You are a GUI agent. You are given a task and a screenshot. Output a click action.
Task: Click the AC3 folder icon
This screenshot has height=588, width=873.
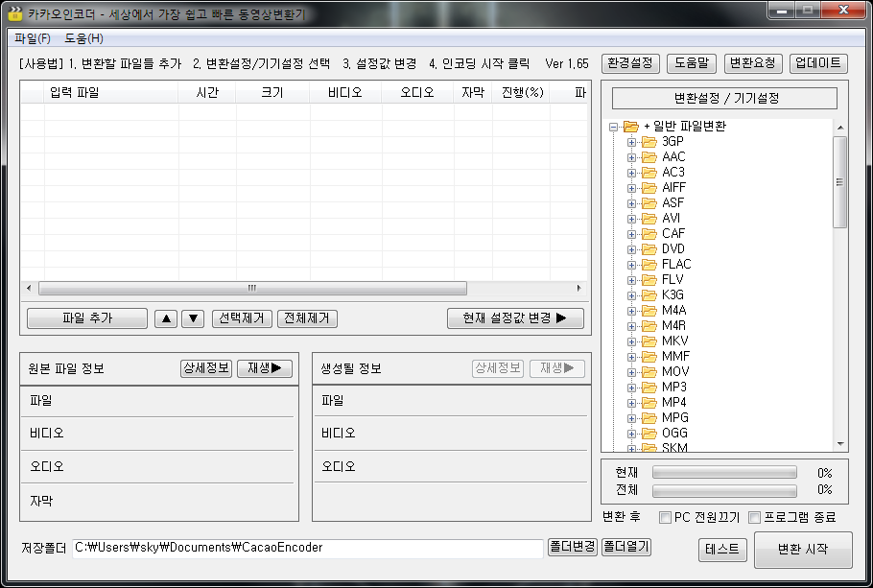tap(649, 173)
